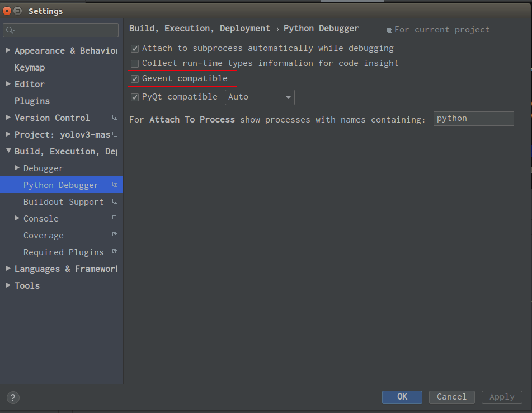Toggle the PyQt compatible checkbox

135,97
